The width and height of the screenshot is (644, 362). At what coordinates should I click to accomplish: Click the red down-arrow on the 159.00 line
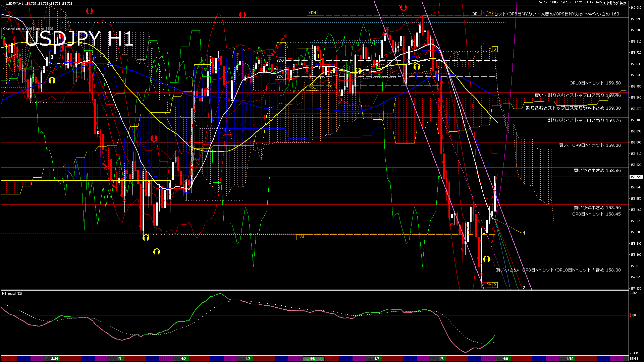click(x=154, y=138)
